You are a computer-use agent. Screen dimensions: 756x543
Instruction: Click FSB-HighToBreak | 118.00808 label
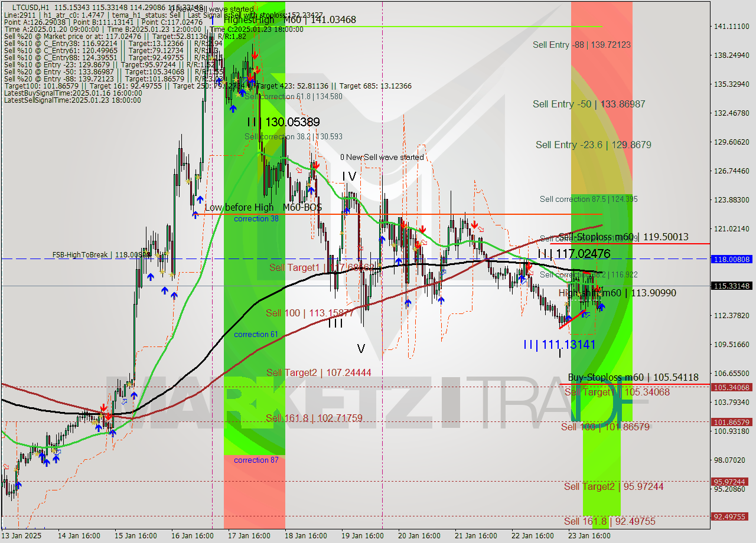click(x=102, y=255)
